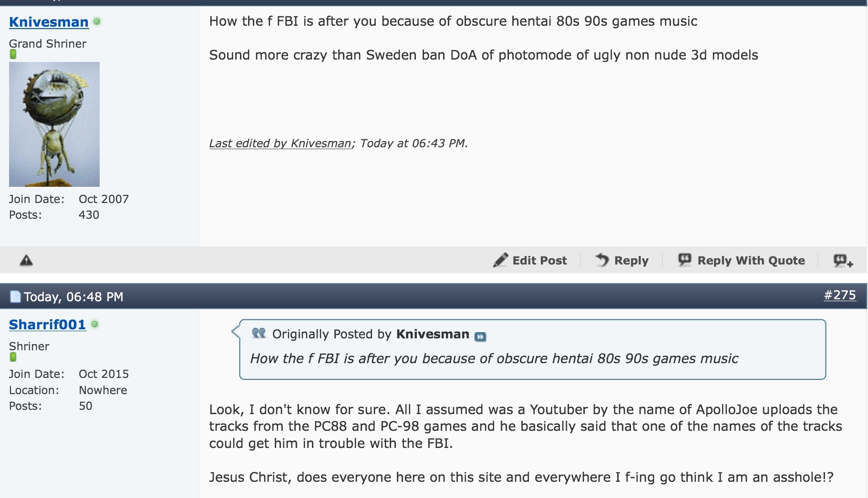Open post number #275 permalink

coord(839,295)
